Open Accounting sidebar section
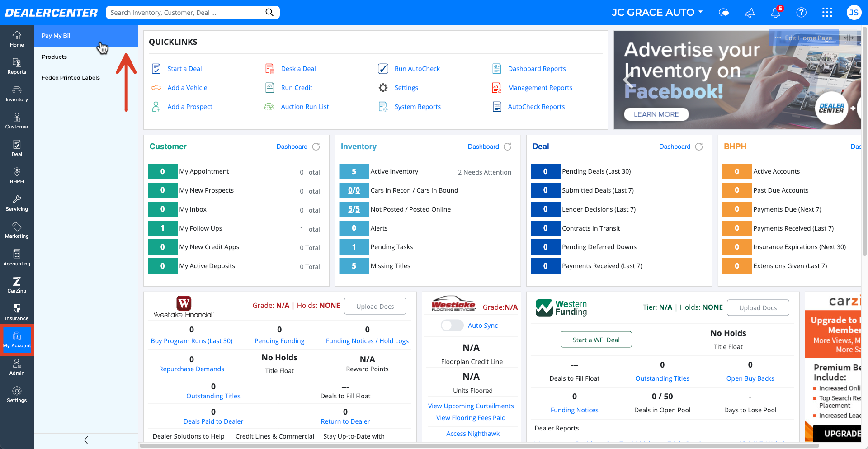The image size is (868, 449). tap(17, 258)
